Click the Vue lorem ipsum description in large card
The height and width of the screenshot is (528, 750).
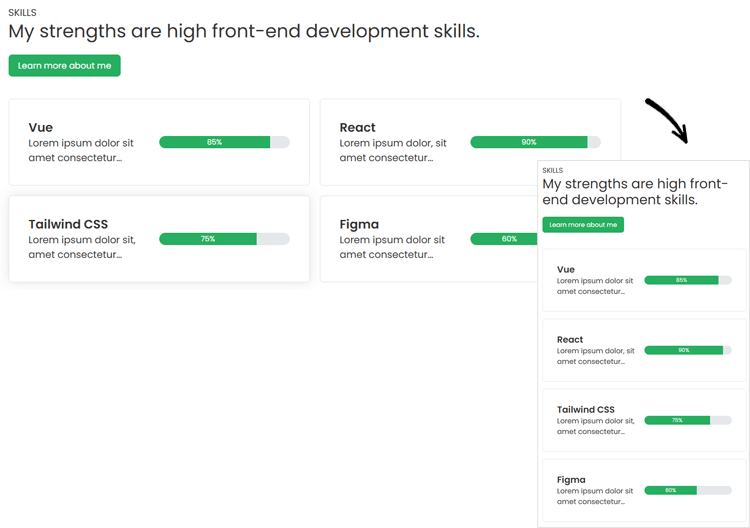pos(81,150)
